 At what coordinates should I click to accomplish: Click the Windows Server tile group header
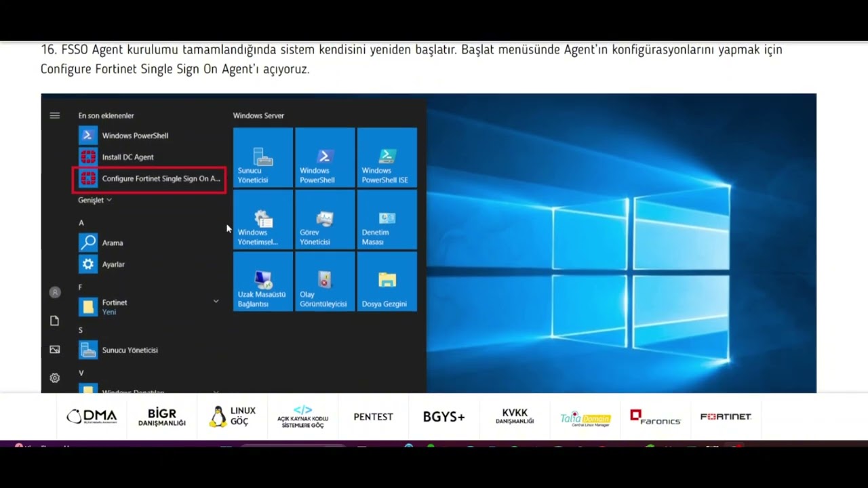tap(258, 116)
